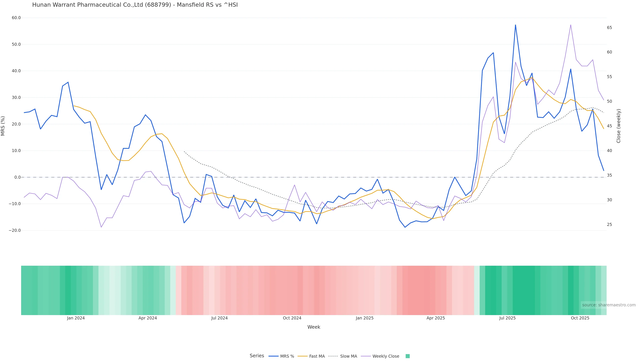Click the Jan 2024 x-axis tick label
This screenshot has width=644, height=362.
coord(76,318)
